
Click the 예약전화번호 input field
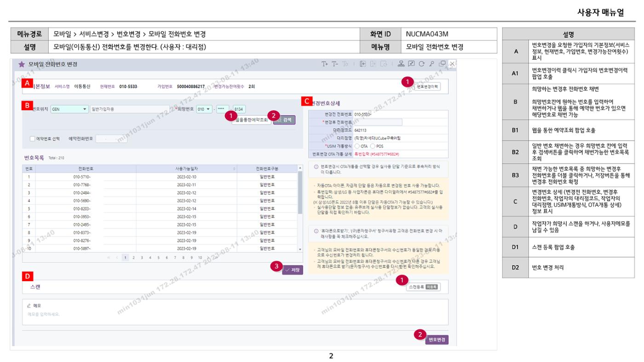(x=111, y=138)
